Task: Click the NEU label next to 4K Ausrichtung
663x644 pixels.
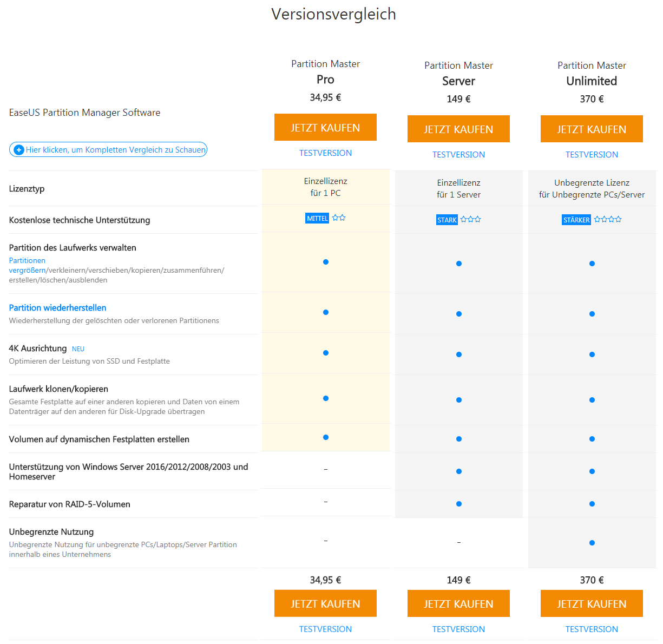Action: pyautogui.click(x=78, y=349)
